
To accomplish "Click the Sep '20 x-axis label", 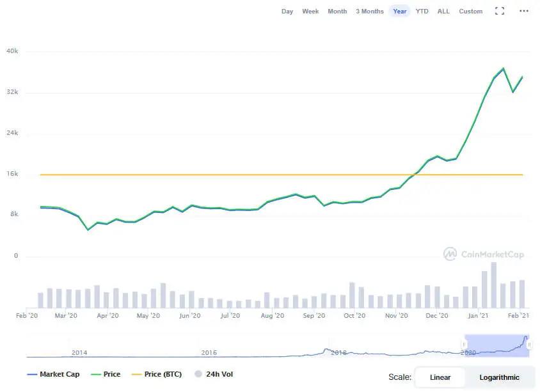I will [314, 316].
